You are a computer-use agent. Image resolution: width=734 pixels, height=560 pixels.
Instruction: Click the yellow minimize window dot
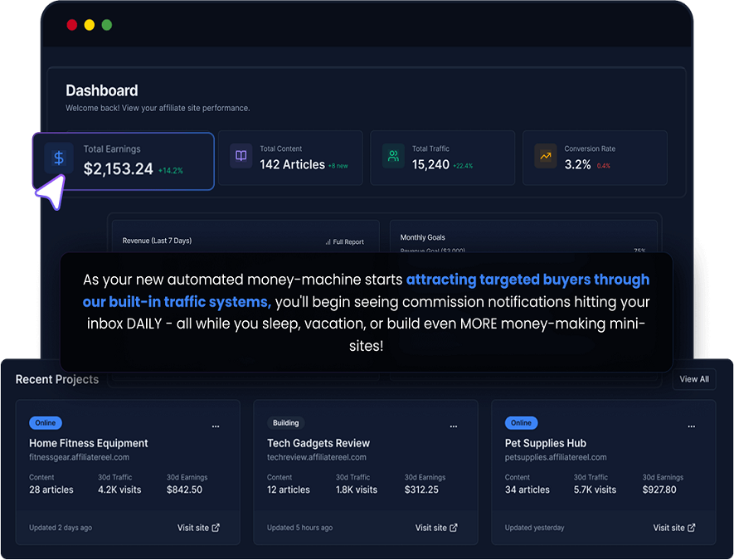coord(90,25)
